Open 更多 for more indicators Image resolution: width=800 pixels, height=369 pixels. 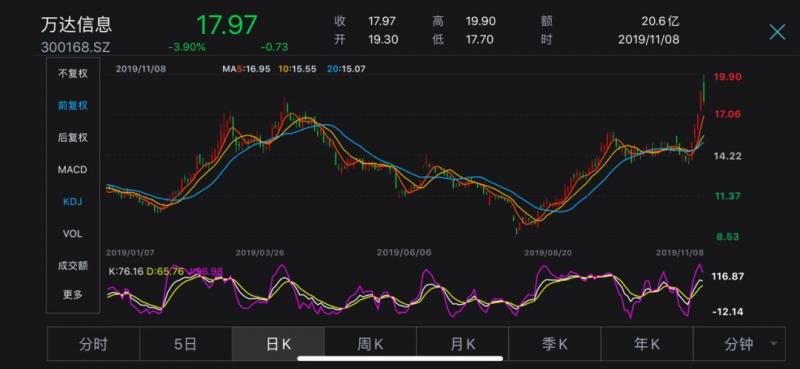coord(72,294)
